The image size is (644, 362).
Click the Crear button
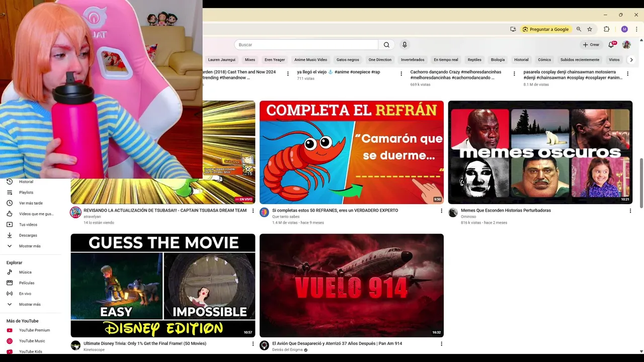[591, 45]
